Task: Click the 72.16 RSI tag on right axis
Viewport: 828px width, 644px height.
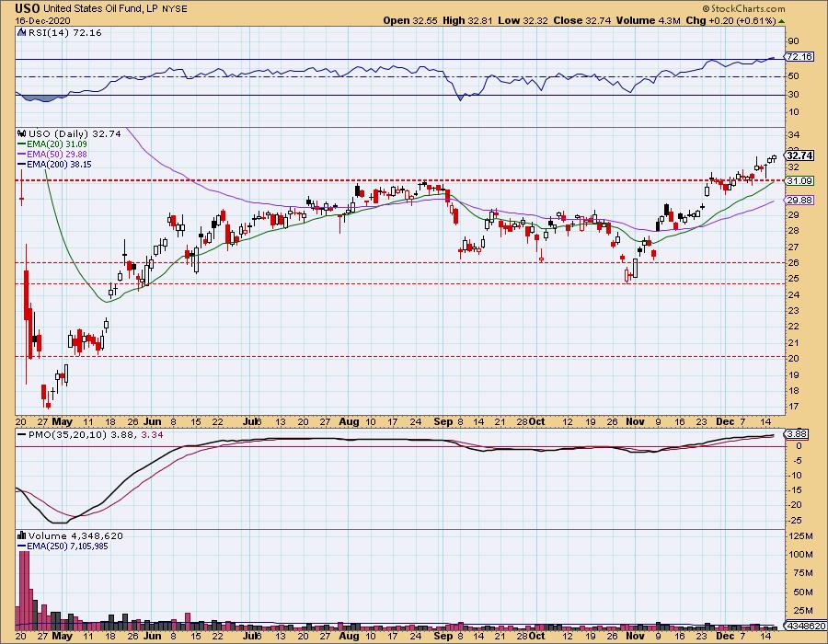Action: (x=800, y=56)
